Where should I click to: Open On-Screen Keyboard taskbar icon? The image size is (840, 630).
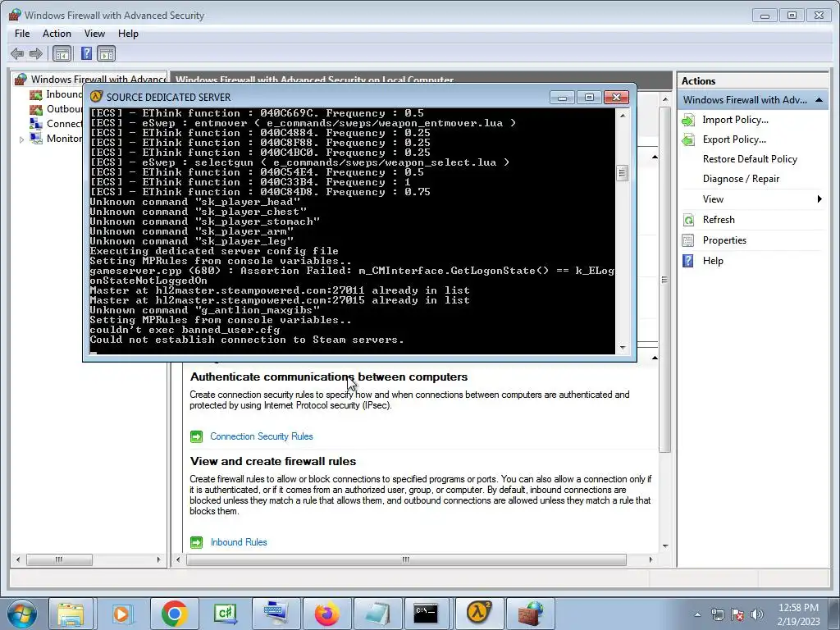pyautogui.click(x=276, y=614)
